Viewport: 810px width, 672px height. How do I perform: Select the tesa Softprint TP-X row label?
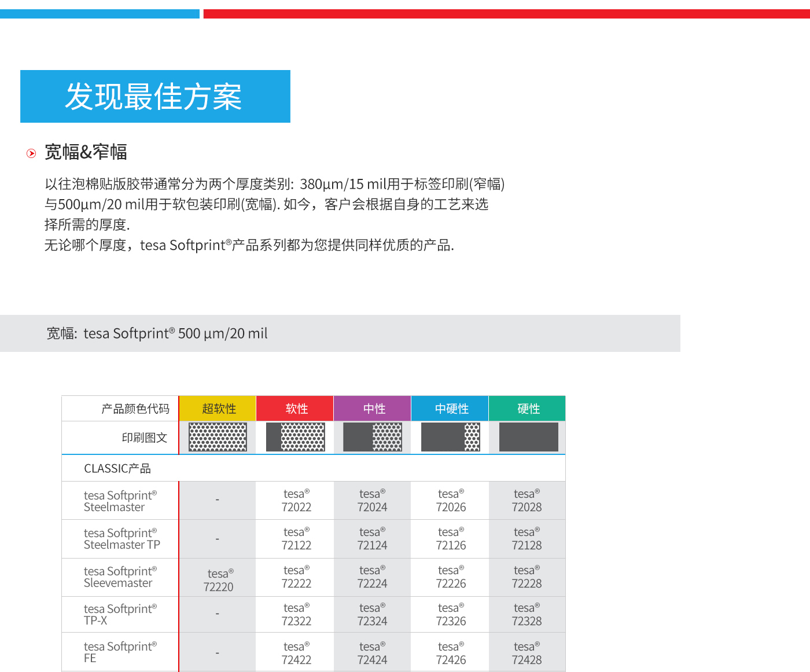click(x=120, y=615)
